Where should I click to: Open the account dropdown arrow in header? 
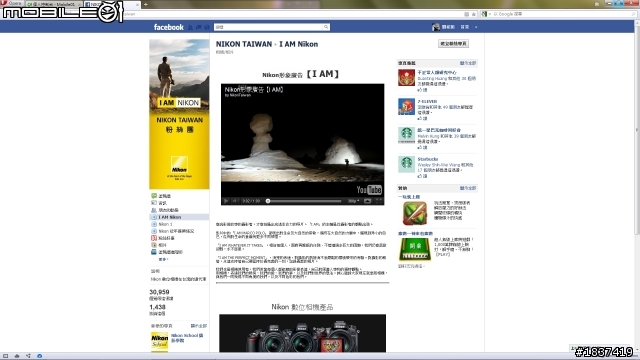[x=476, y=27]
